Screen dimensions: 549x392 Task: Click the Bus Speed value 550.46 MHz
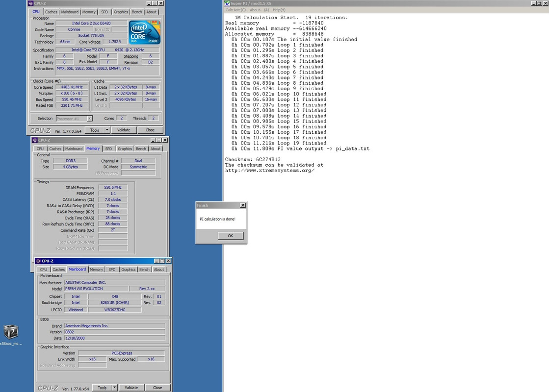tap(72, 99)
